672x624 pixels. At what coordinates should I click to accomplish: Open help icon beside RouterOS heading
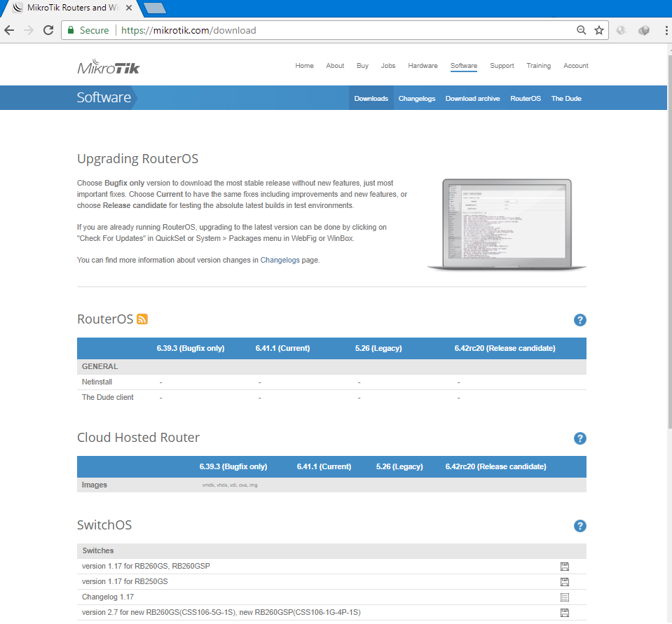(580, 320)
